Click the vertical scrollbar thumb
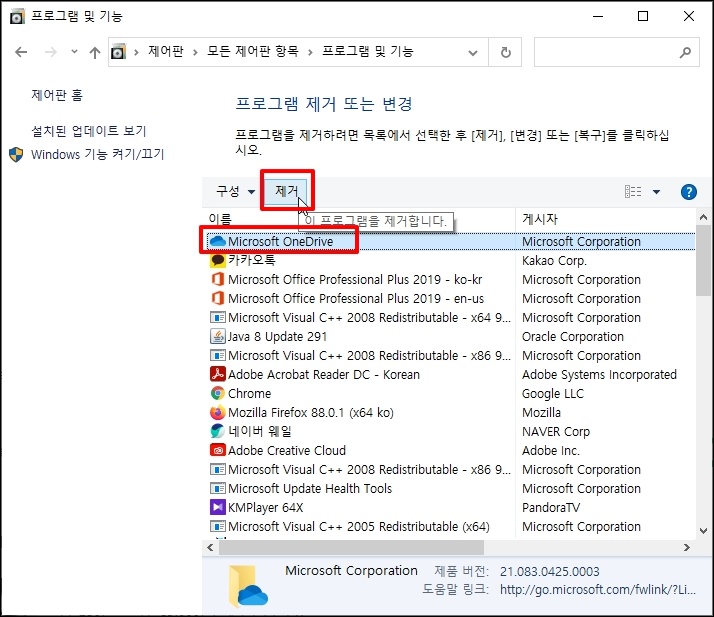The width and height of the screenshot is (714, 617). point(703,260)
